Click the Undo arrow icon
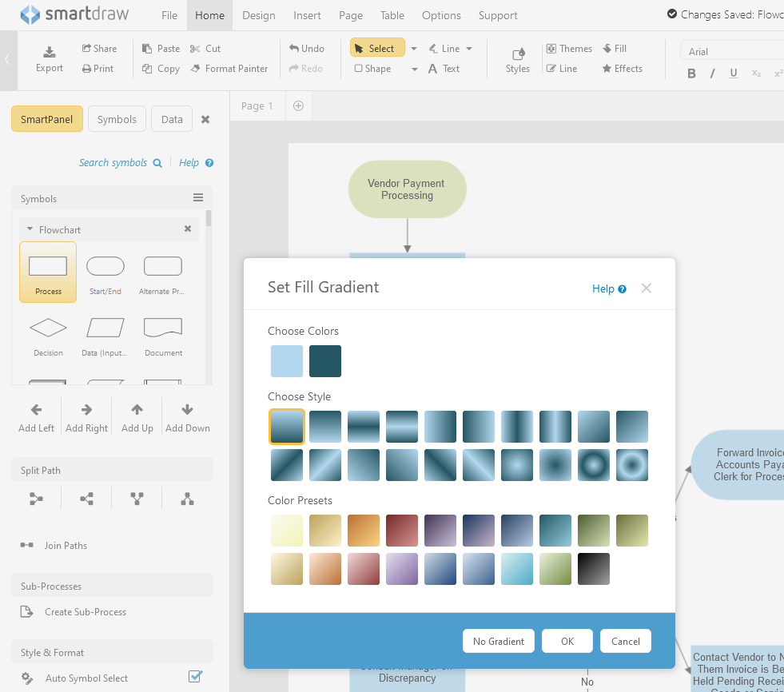784x692 pixels. point(295,49)
